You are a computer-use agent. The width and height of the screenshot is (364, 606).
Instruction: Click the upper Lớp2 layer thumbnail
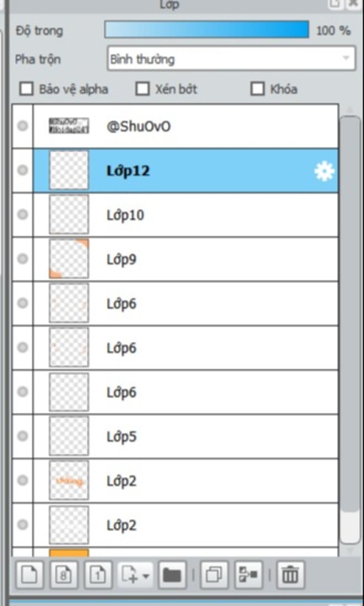point(69,480)
